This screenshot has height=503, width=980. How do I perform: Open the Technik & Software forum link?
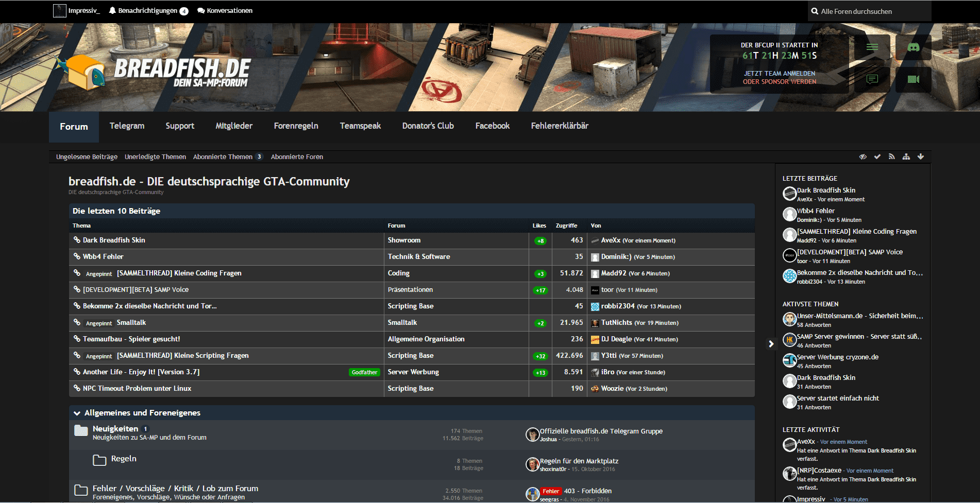tap(419, 257)
